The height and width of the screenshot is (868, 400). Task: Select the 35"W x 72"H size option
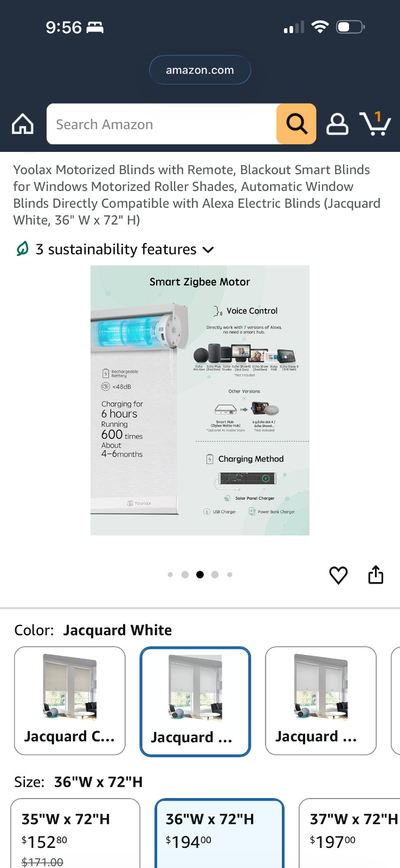(75, 833)
